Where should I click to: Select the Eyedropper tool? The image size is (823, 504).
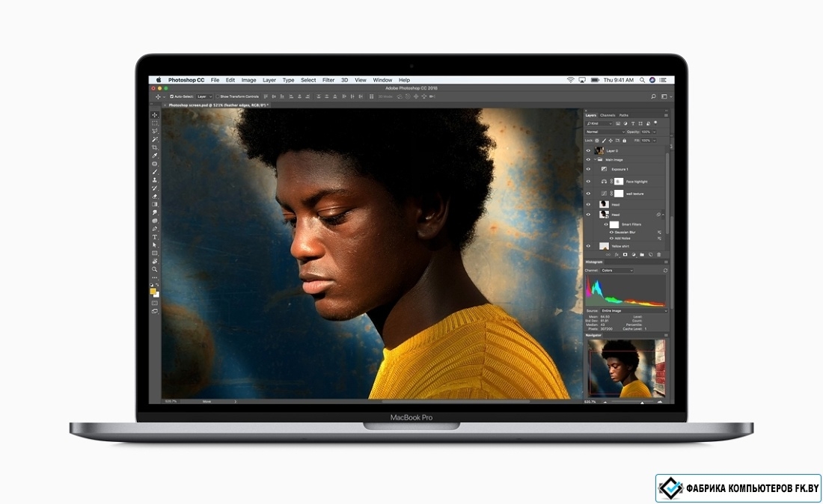[155, 156]
